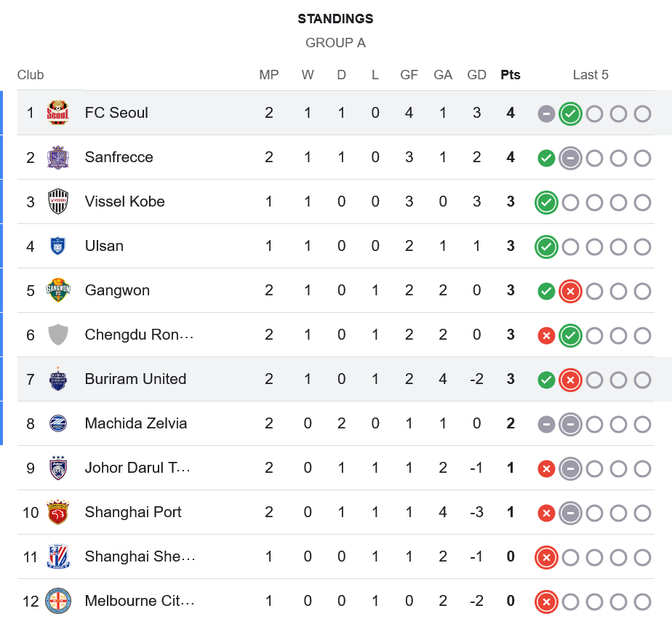Screen dimensions: 672x635
Task: Click FC Seoul's latest win indicator
Action: (570, 113)
